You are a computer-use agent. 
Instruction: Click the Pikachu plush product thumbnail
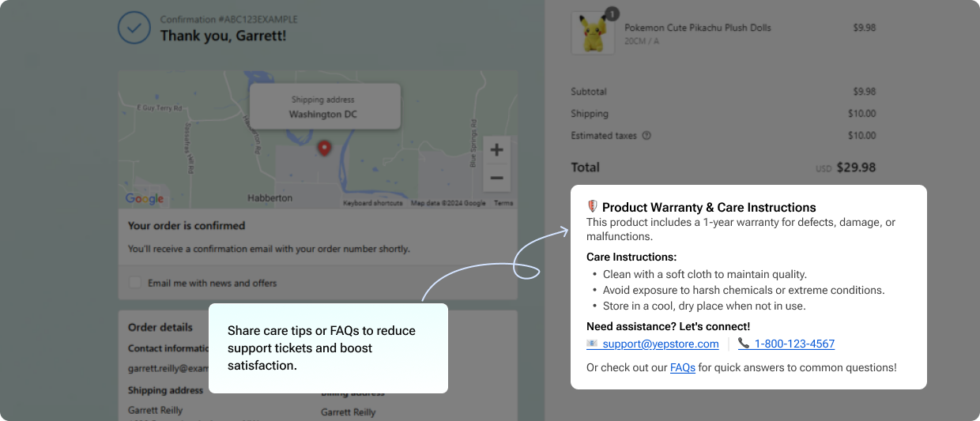pos(593,33)
